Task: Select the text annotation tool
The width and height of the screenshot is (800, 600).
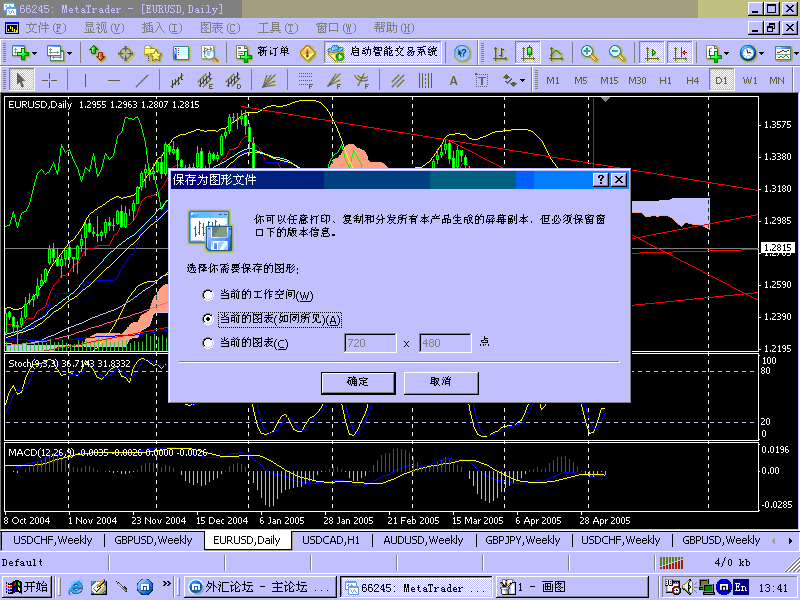Action: 453,80
